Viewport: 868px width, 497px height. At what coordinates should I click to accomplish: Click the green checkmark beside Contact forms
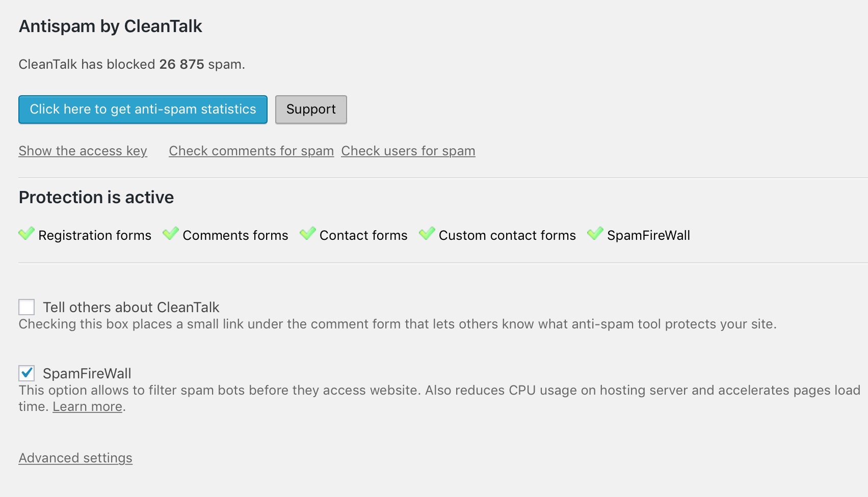308,234
